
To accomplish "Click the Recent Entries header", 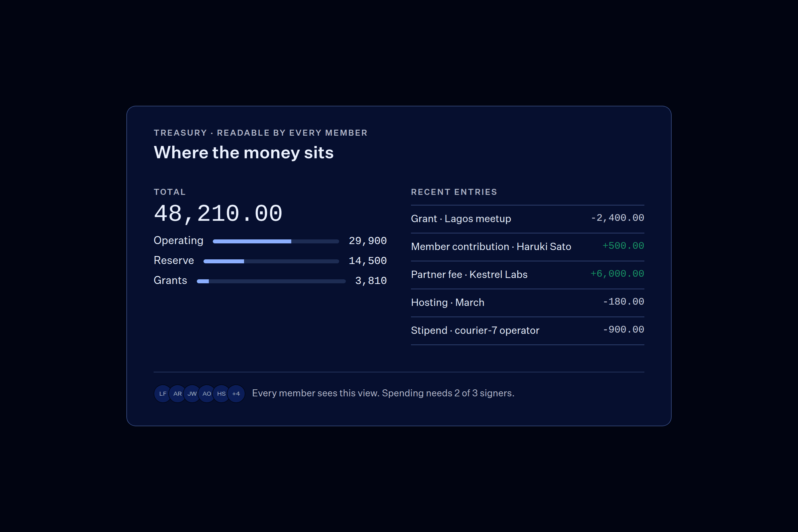I will [x=454, y=192].
